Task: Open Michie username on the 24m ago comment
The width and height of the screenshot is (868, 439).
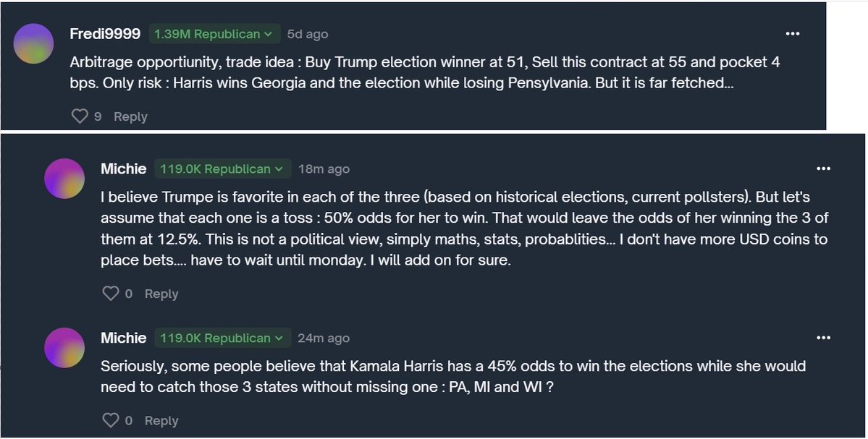Action: [x=123, y=338]
